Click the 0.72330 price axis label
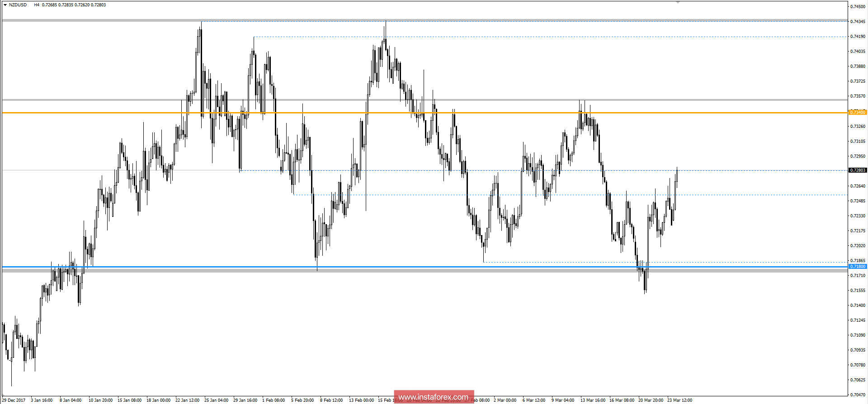 pyautogui.click(x=858, y=216)
